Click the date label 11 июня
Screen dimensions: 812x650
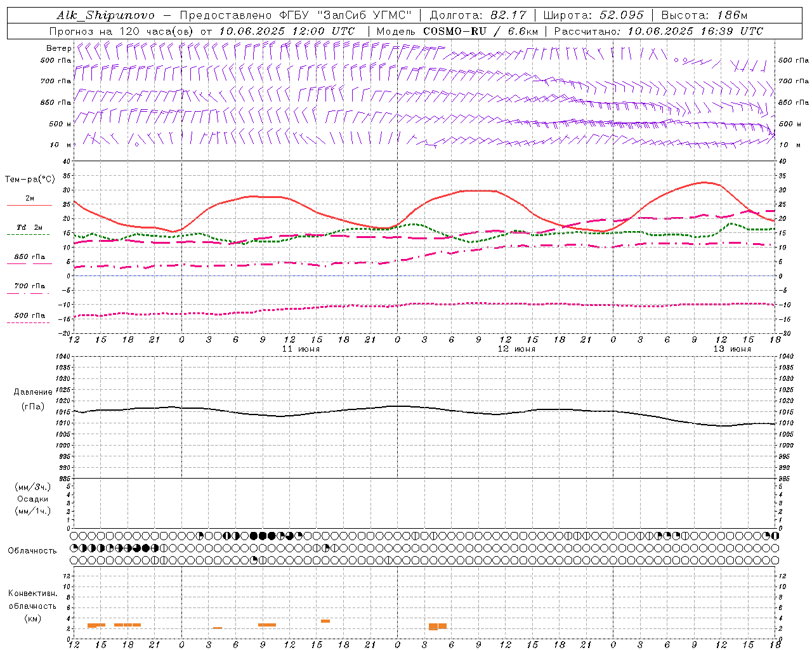(301, 349)
